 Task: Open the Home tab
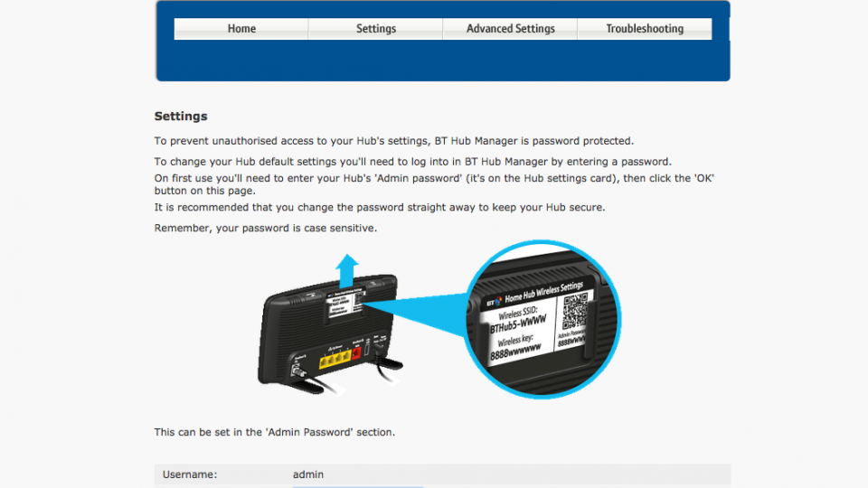point(241,29)
